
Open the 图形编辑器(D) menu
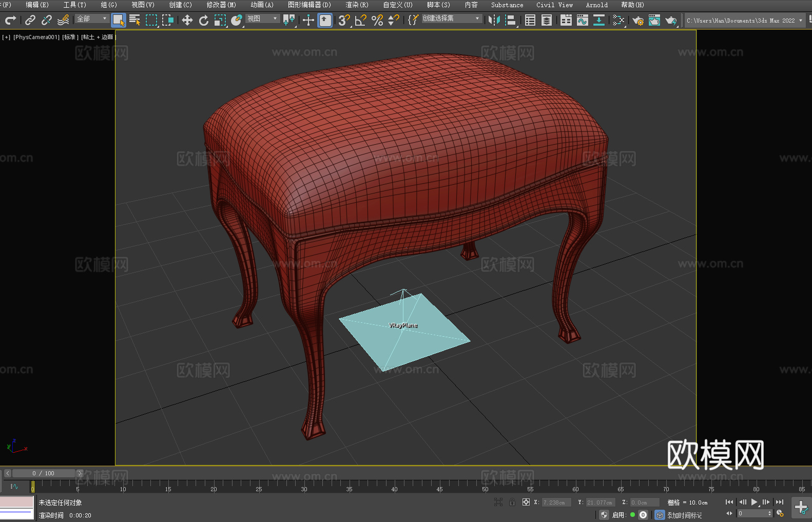(310, 5)
